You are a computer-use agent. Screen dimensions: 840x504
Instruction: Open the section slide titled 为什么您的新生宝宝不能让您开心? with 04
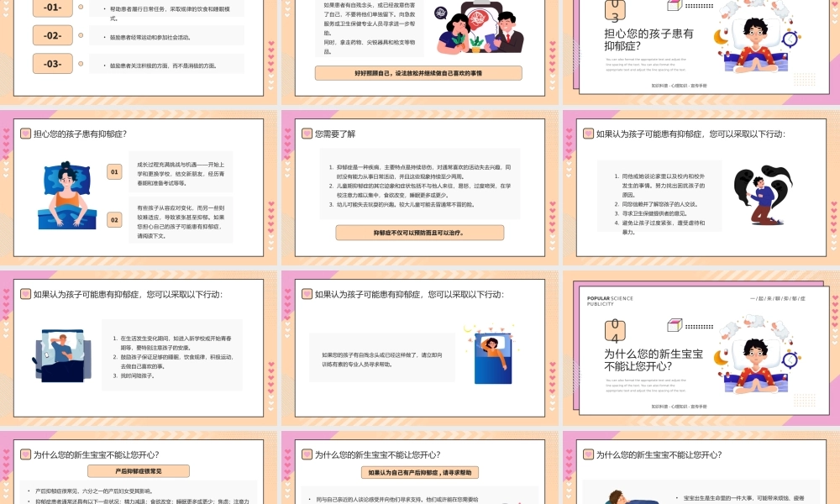tap(701, 348)
